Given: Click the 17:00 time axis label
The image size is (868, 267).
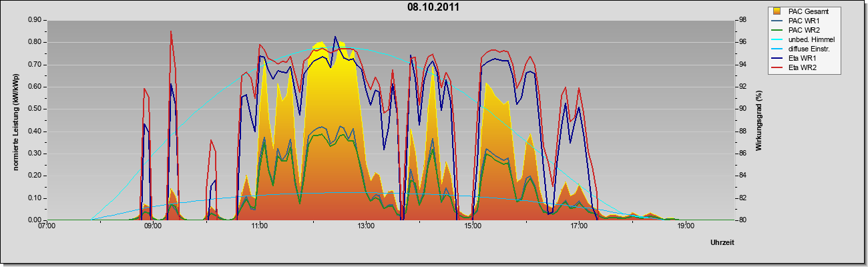Looking at the screenshot, I should point(579,226).
